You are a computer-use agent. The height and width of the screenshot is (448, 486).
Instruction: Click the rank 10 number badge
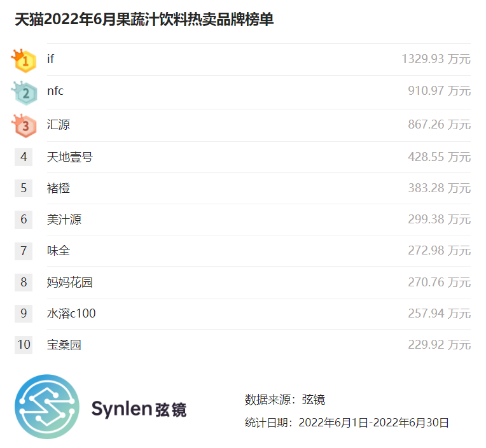click(24, 345)
